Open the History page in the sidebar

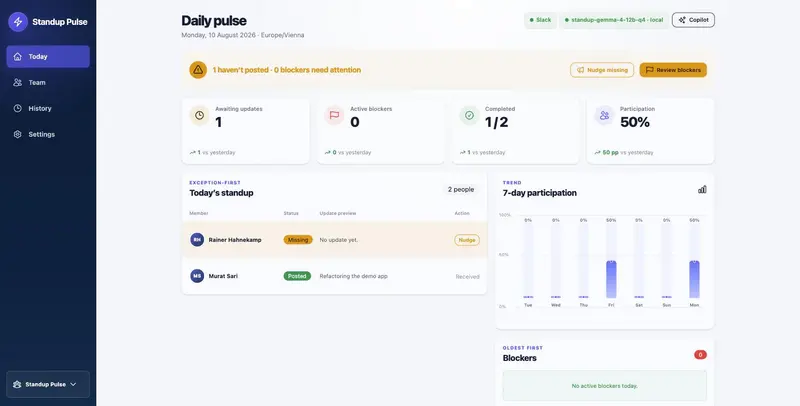48,109
